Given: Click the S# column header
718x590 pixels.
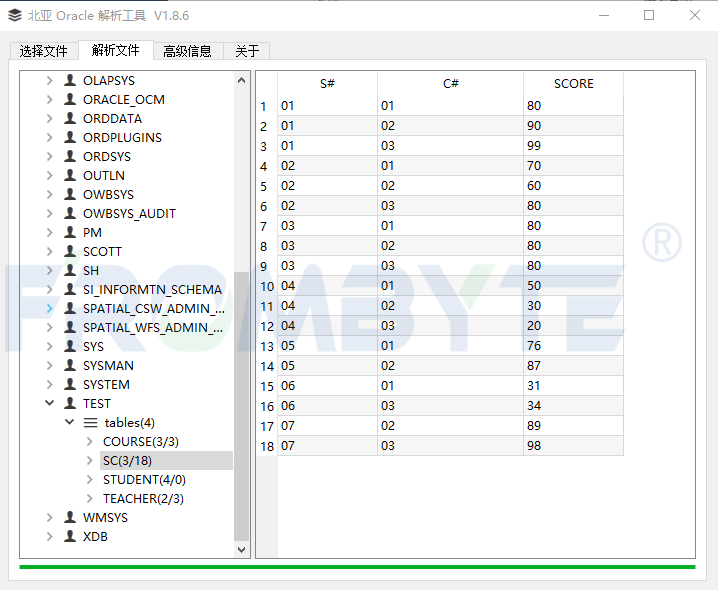Looking at the screenshot, I should (327, 83).
